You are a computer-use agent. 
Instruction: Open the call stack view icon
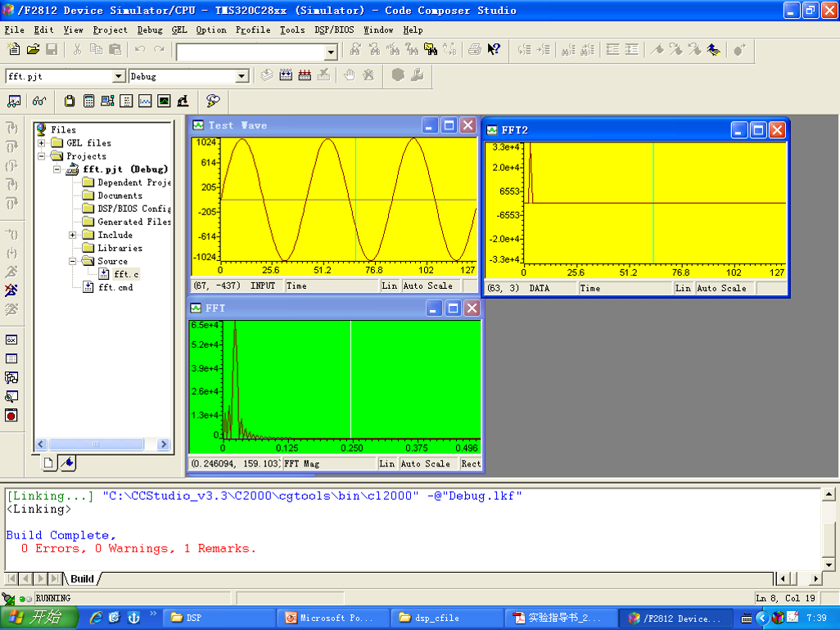[108, 101]
